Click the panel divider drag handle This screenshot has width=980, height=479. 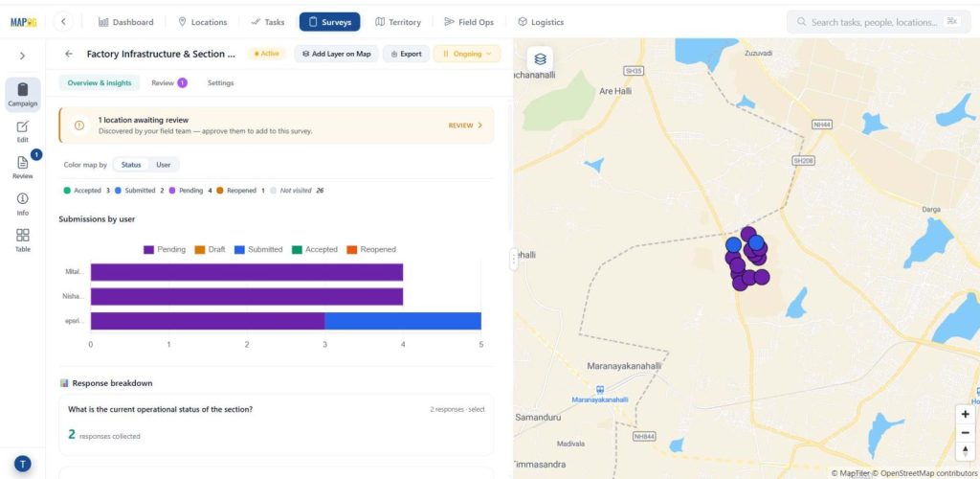(x=514, y=259)
